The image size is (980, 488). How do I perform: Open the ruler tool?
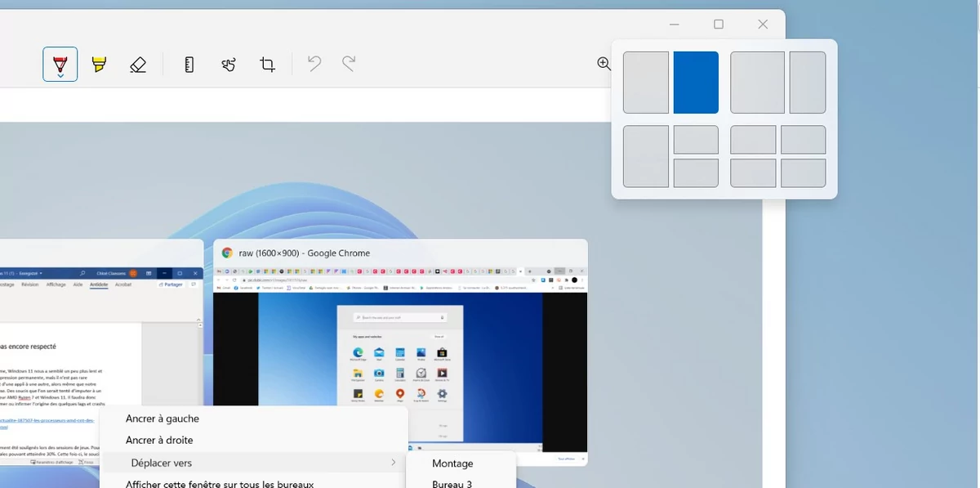189,64
